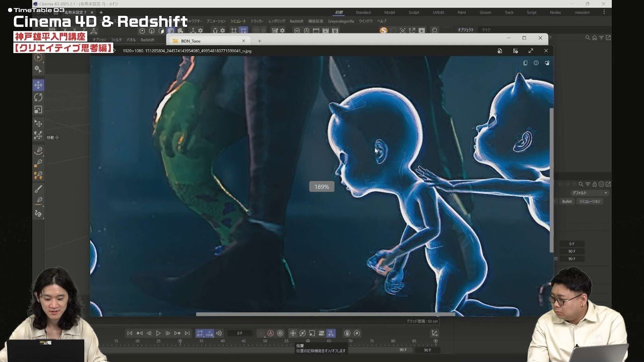644x362 pixels.
Task: Click the Bullet tab button
Action: [567, 202]
